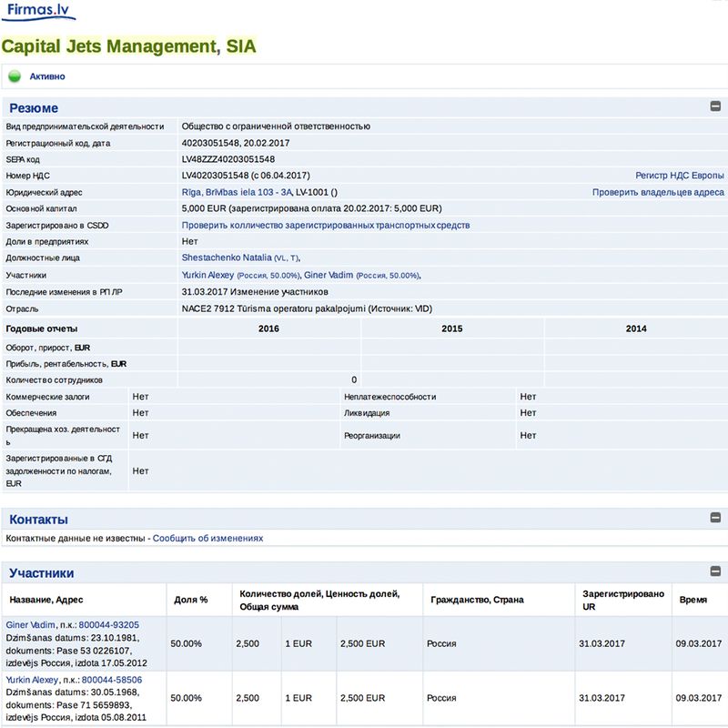Screen dimensions: 728x728
Task: Open Giner Vadim link in participants table
Action: coord(30,625)
